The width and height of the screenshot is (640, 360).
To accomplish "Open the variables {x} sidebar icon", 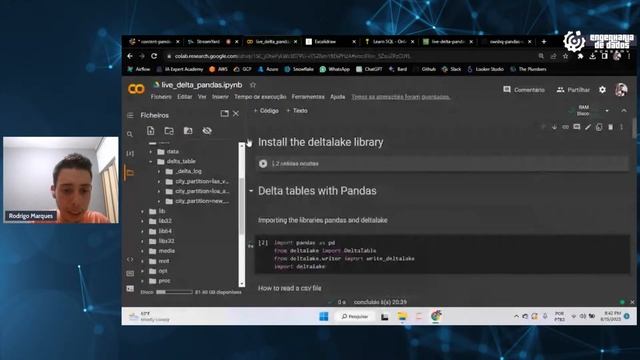I will (130, 153).
